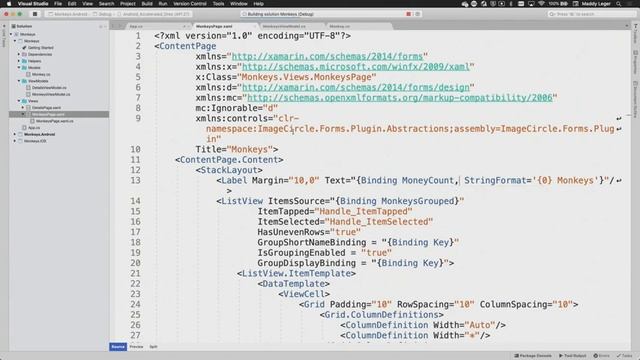
Task: Open the Properties side panel
Action: [636, 62]
